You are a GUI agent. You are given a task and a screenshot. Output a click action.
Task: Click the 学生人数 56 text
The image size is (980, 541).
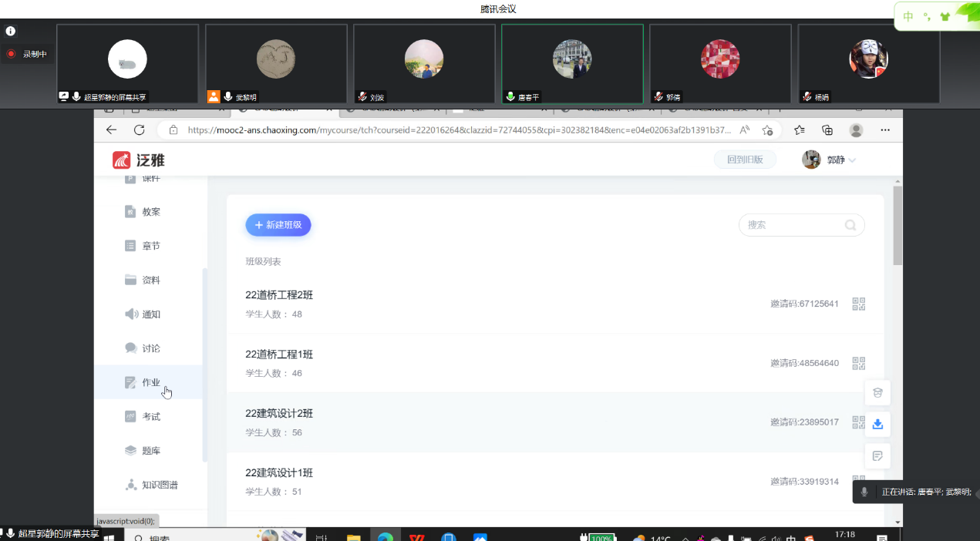point(274,433)
